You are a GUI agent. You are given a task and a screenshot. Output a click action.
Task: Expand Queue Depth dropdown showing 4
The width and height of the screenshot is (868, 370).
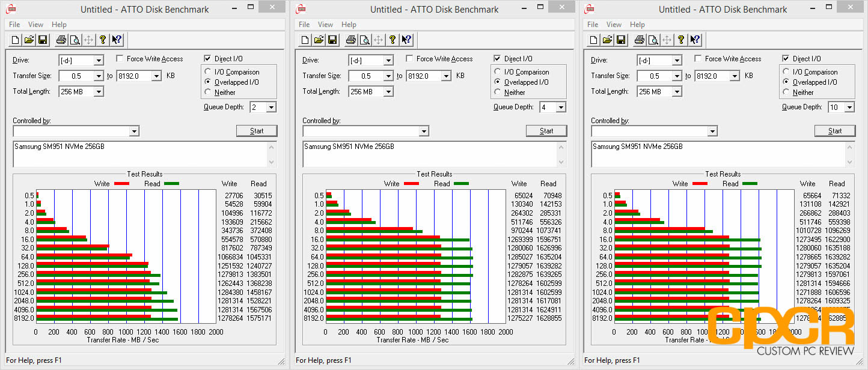[x=561, y=108]
